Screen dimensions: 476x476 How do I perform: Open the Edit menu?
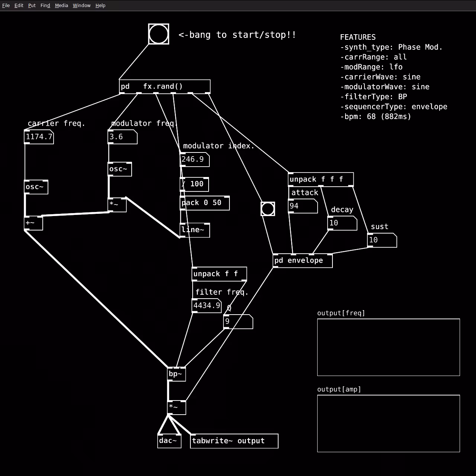tap(19, 6)
